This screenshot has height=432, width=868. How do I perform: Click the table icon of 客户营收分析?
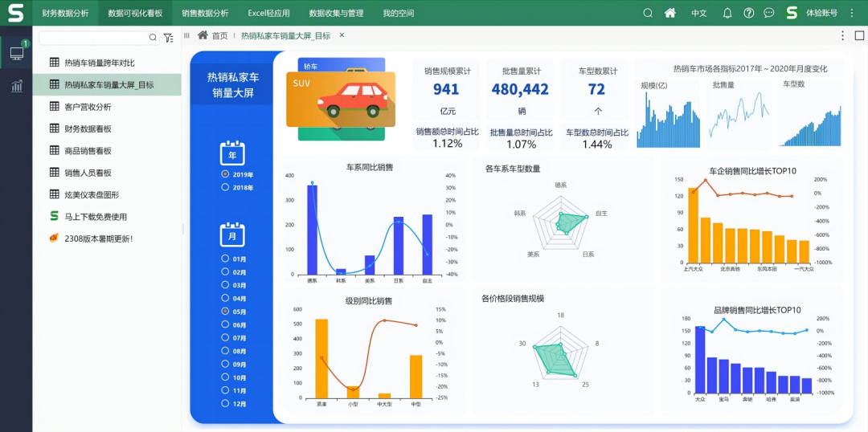coord(55,106)
